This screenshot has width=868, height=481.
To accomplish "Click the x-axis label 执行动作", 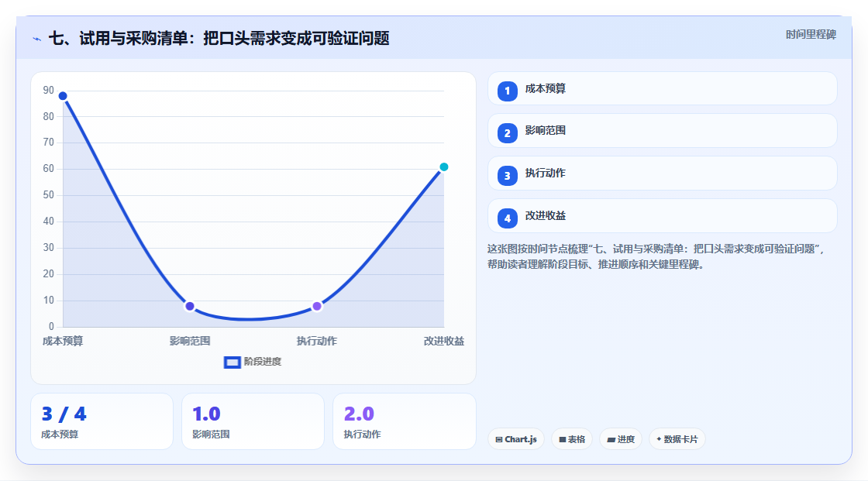I will point(317,341).
